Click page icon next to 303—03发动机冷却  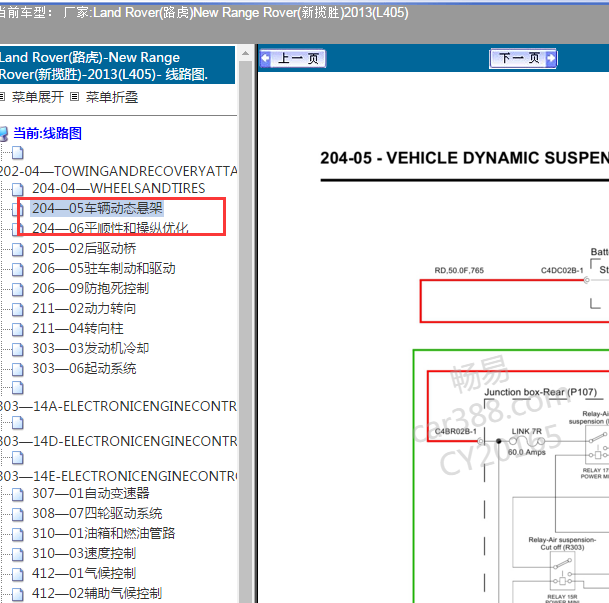point(17,349)
